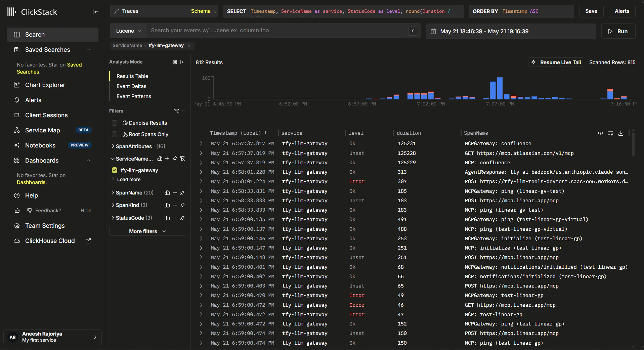Open Client Sessions page

coord(46,115)
